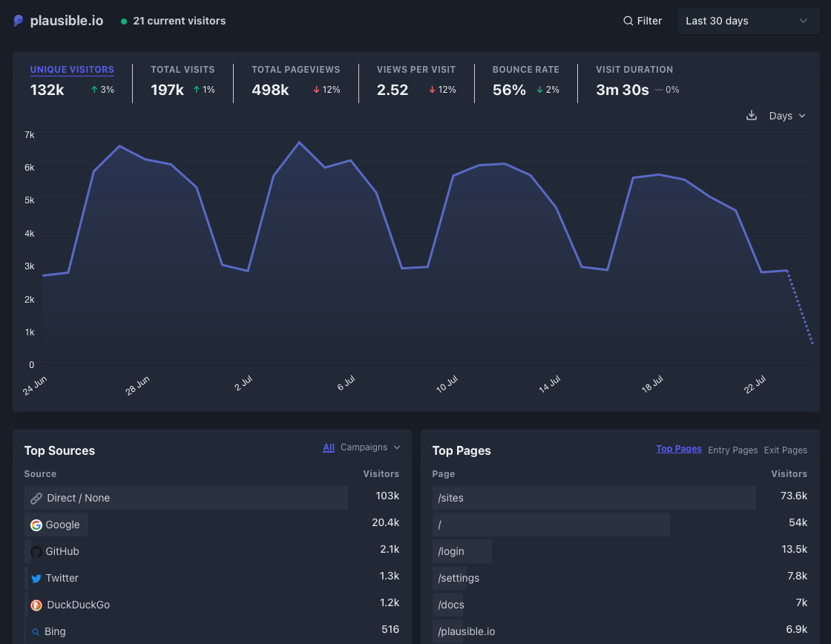This screenshot has width=831, height=644.
Task: Open the Last 30 days date picker
Action: [748, 21]
